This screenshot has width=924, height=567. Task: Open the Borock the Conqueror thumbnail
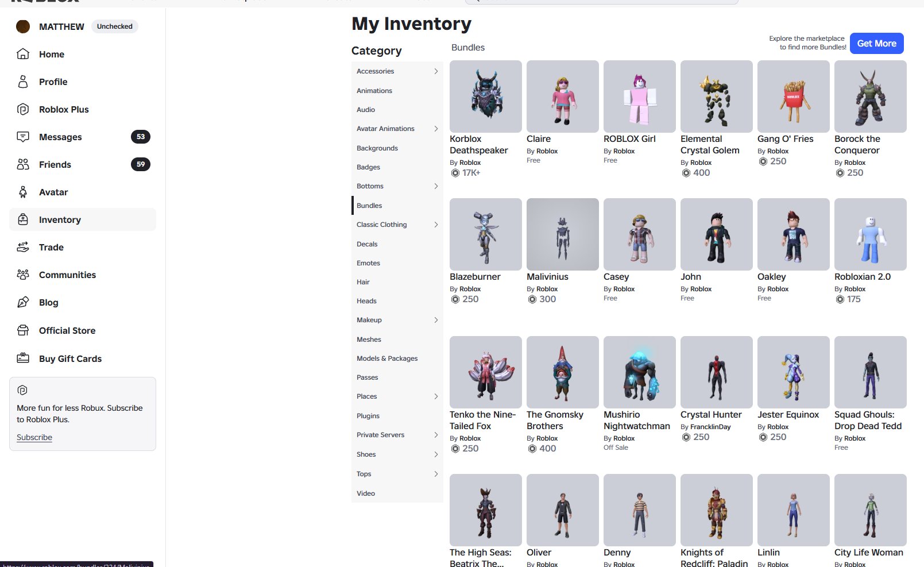[x=871, y=97]
